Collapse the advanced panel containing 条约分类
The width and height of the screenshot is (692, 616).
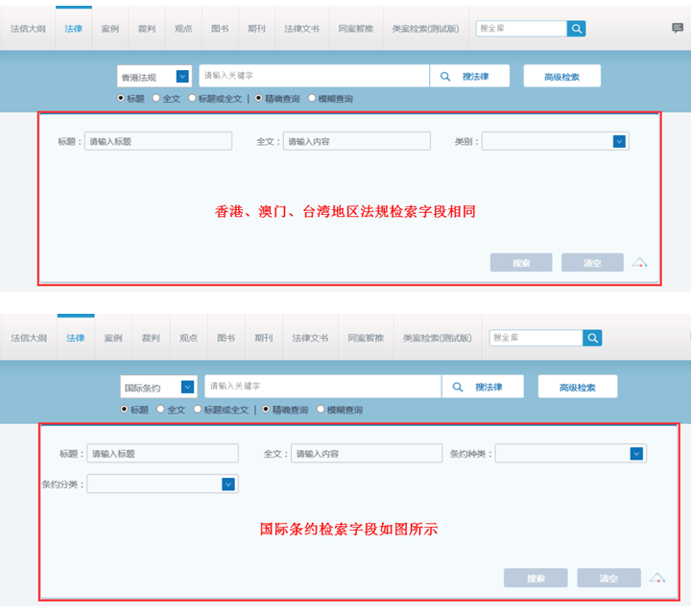(657, 578)
